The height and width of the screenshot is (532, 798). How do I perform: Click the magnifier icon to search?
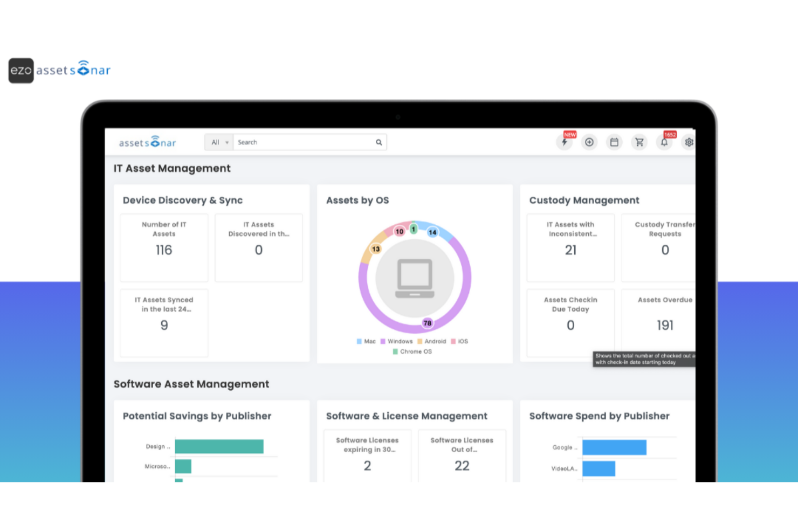(x=379, y=142)
